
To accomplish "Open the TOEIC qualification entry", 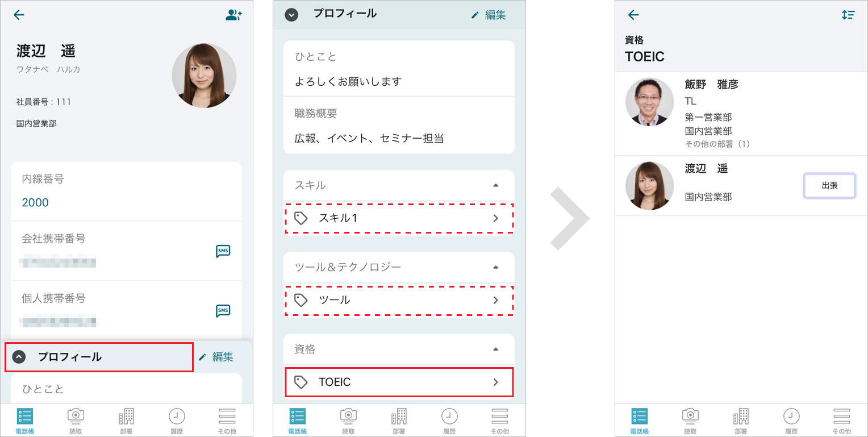I will coord(399,381).
